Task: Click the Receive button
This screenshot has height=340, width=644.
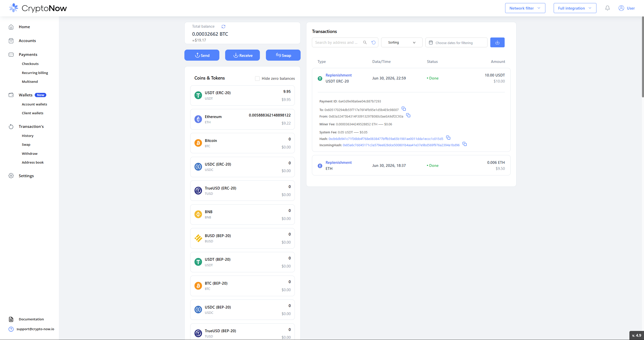Action: [243, 55]
